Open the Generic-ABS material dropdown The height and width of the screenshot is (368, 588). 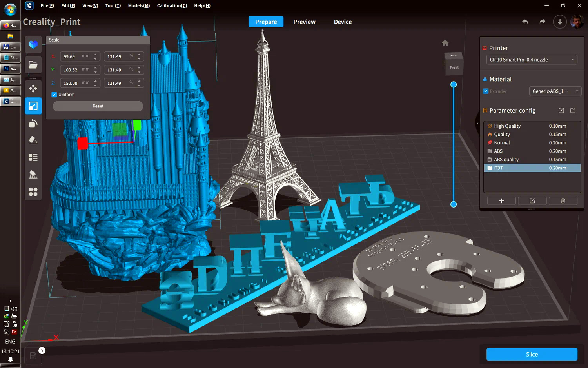coord(555,91)
